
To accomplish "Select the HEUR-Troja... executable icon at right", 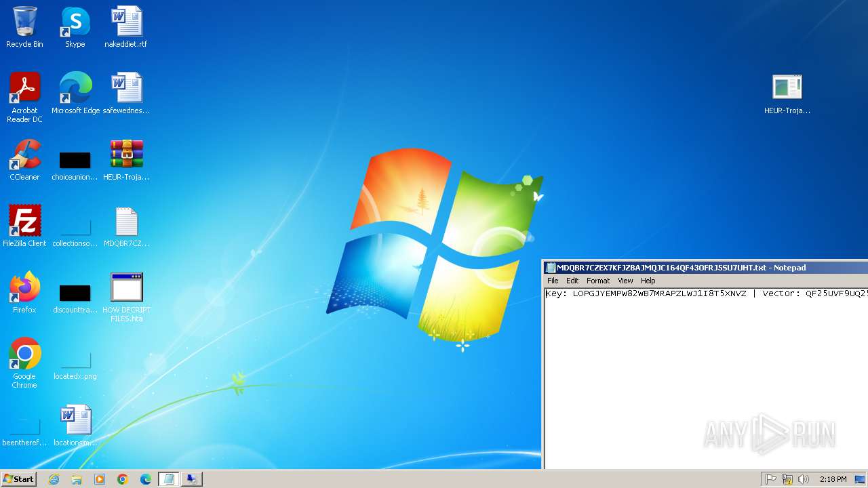I will [787, 94].
